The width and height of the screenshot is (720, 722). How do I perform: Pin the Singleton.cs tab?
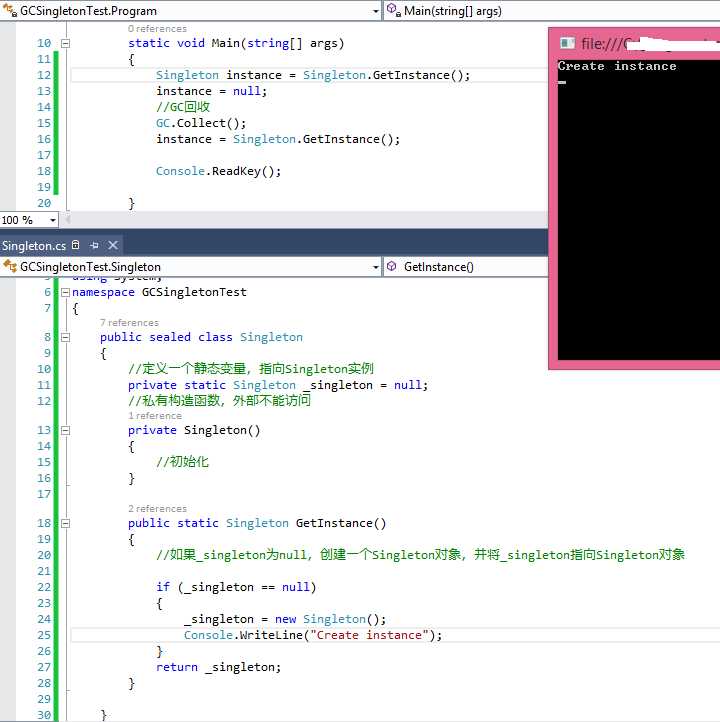point(94,245)
